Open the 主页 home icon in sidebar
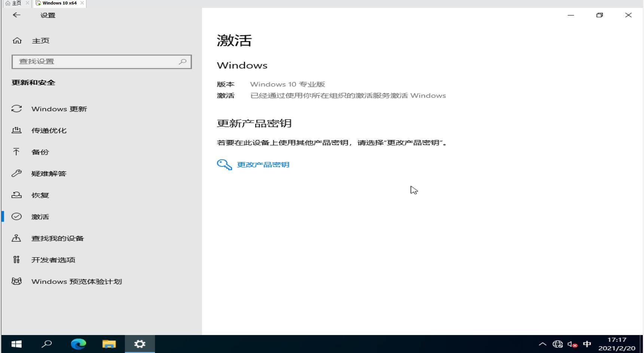The image size is (644, 353). click(x=17, y=40)
